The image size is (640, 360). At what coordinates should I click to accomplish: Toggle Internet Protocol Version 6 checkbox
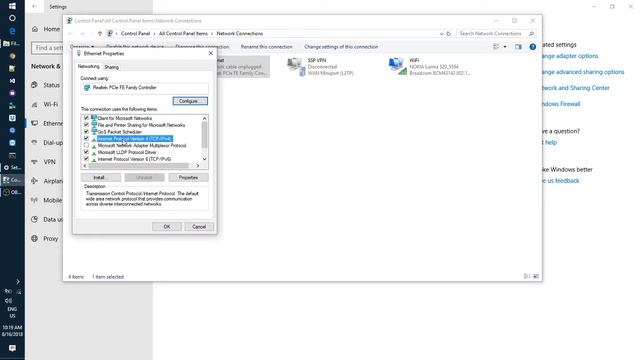coord(86,159)
